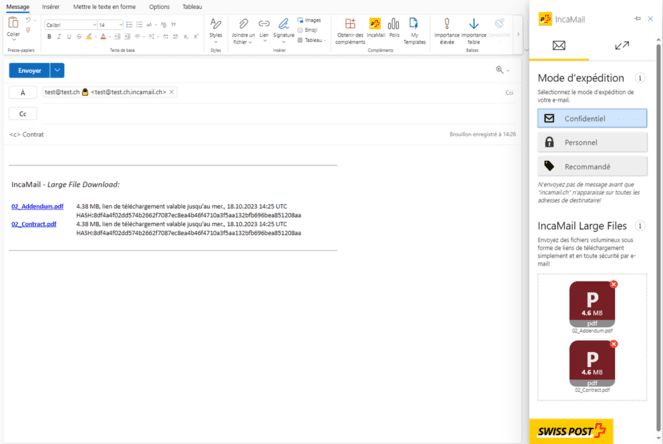The width and height of the screenshot is (663, 444).
Task: Open the font name combo box
Action: (70, 25)
